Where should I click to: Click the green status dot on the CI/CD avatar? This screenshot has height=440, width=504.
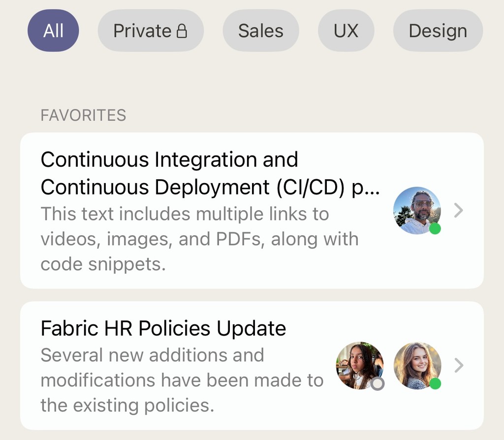click(x=435, y=229)
